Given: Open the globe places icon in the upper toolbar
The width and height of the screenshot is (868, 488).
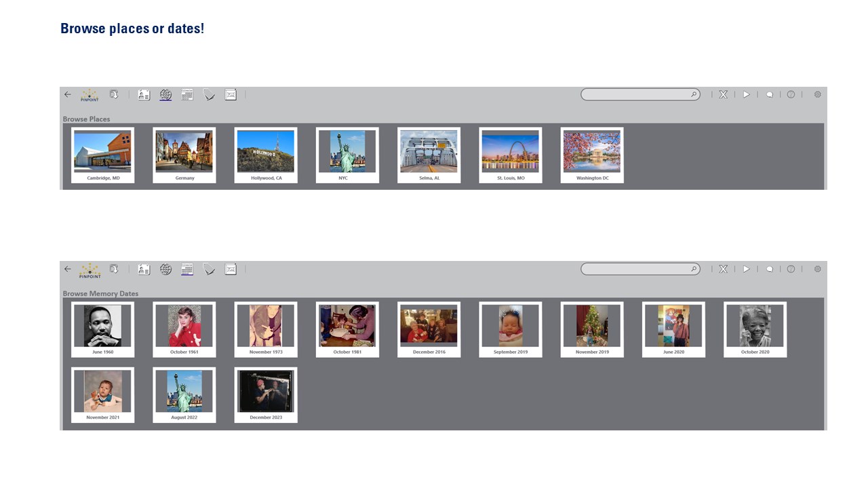Looking at the screenshot, I should click(165, 95).
